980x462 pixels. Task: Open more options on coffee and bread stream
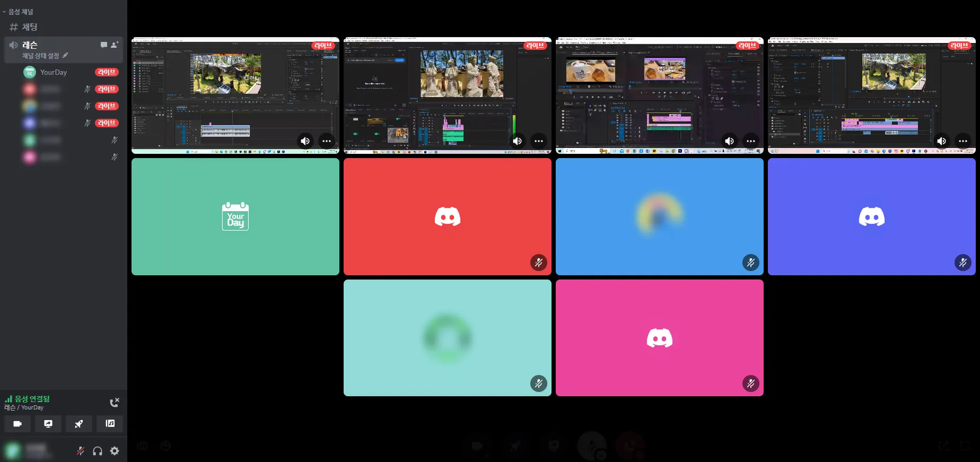click(751, 141)
